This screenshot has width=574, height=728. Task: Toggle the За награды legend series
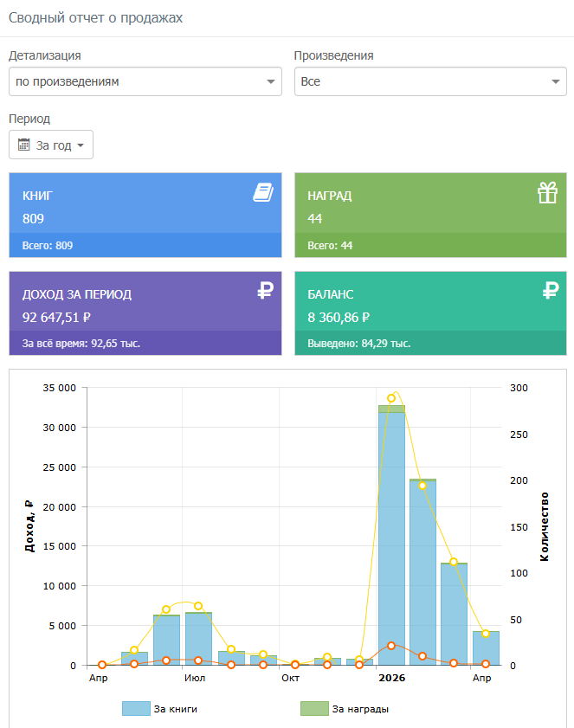click(345, 709)
